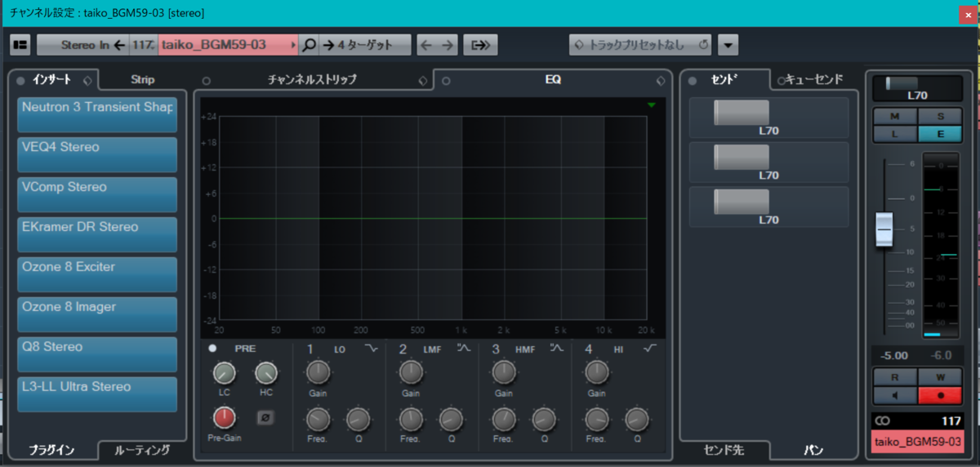Switch to the Strip tab

coord(143,80)
